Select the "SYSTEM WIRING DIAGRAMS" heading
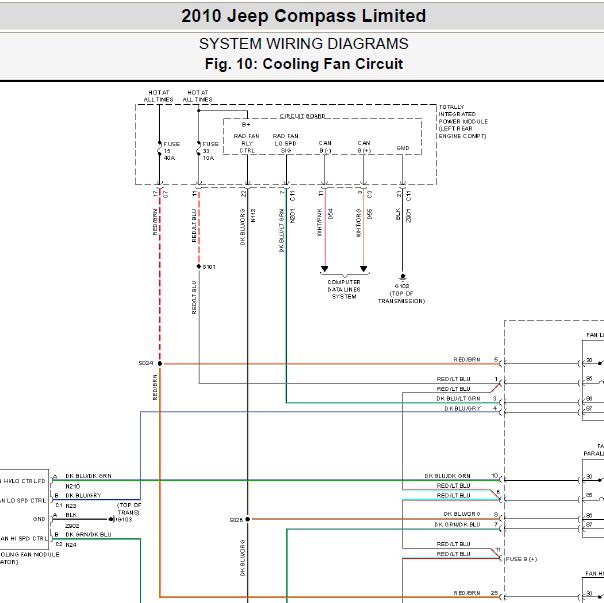This screenshot has width=604, height=603. (304, 44)
